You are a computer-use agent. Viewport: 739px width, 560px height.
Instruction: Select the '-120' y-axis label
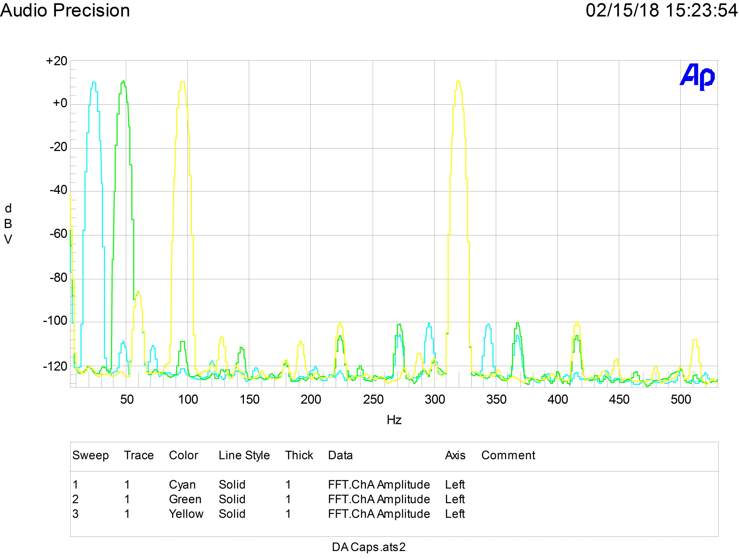[x=55, y=367]
